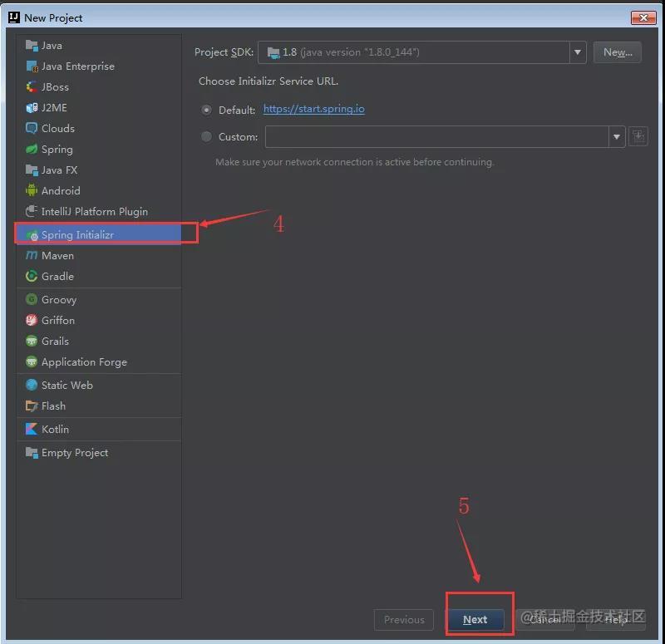
Task: Click the Kotlin icon
Action: click(32, 429)
